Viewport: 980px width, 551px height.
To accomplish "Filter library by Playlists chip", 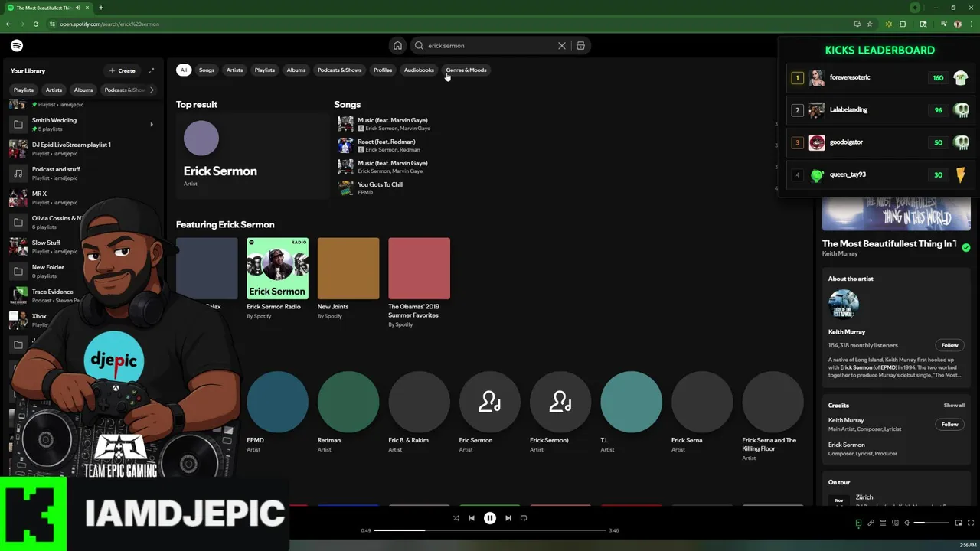I will pos(24,90).
